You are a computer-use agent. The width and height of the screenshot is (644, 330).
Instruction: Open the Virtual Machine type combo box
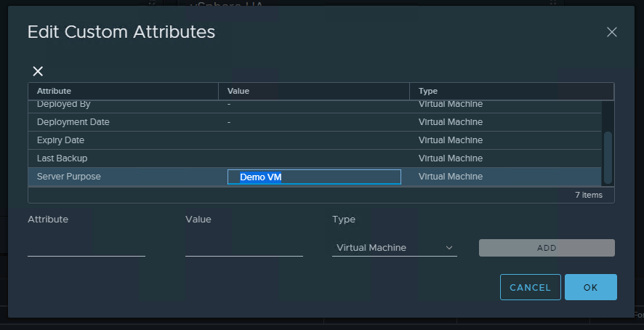tap(393, 248)
